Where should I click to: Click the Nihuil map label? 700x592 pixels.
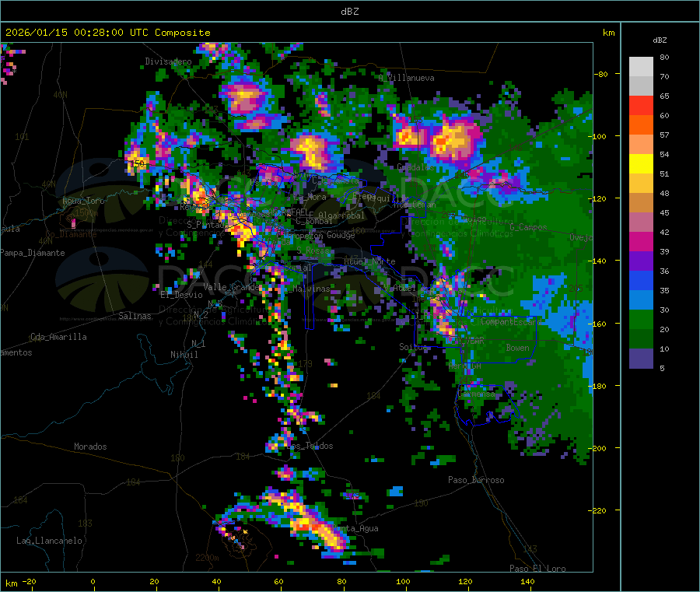184,355
